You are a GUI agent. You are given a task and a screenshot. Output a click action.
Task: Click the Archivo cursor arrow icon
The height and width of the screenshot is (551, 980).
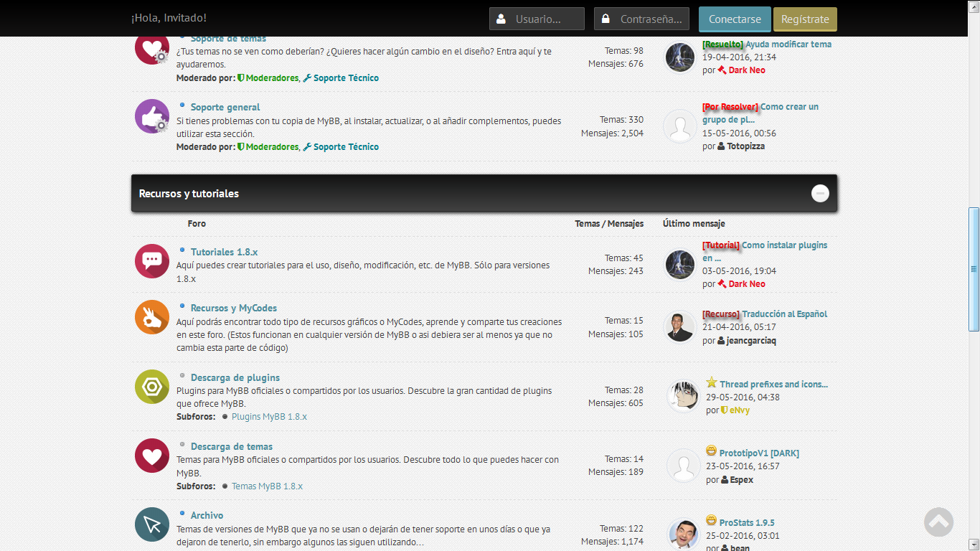point(152,524)
